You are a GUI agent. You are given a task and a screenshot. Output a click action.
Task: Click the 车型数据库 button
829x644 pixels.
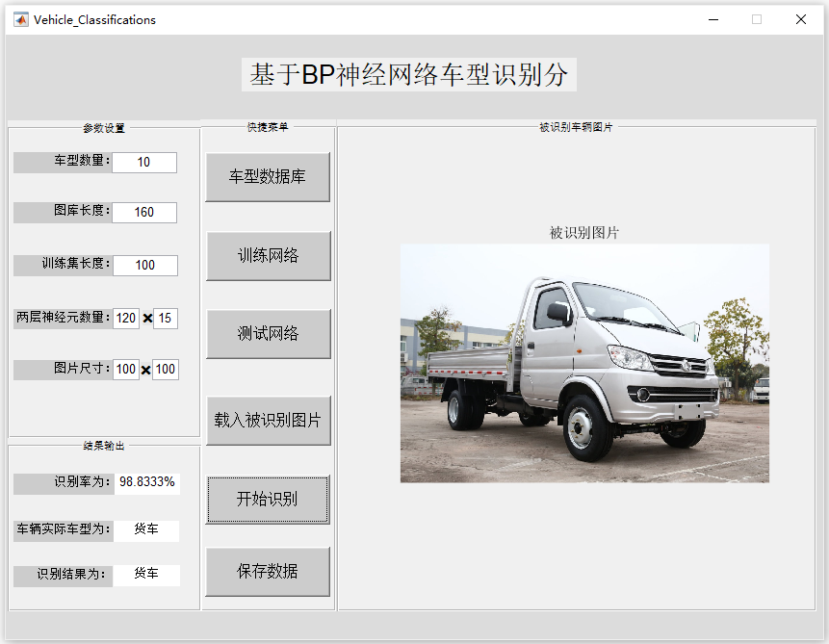[268, 177]
